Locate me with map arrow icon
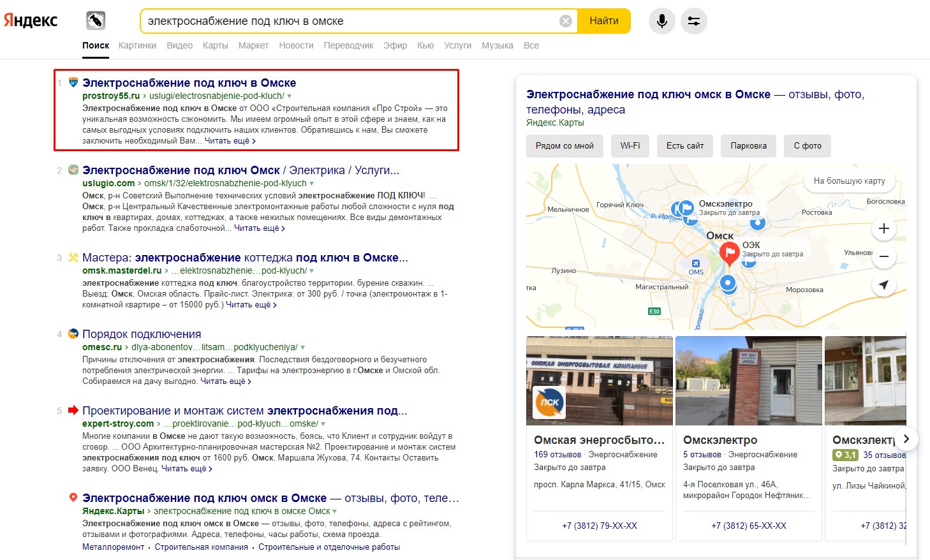The height and width of the screenshot is (560, 930). 884,284
